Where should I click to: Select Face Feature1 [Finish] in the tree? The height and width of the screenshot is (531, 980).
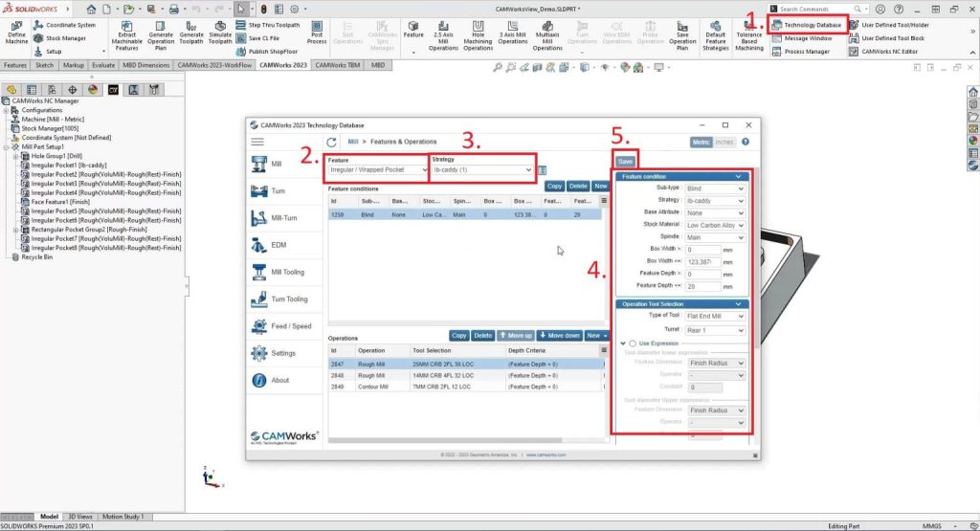[60, 202]
